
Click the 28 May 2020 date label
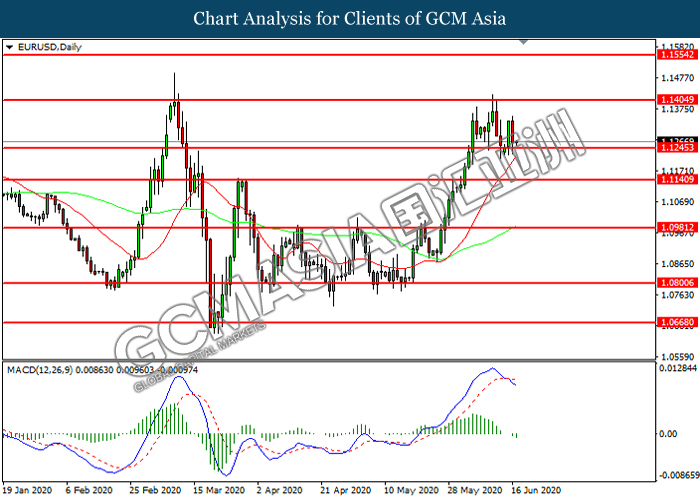(x=475, y=490)
